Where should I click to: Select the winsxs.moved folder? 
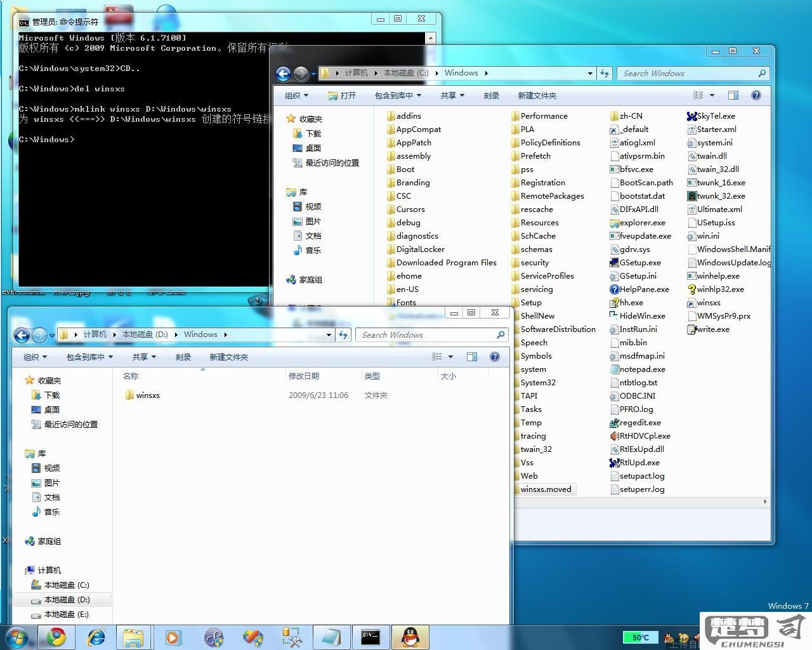point(546,489)
